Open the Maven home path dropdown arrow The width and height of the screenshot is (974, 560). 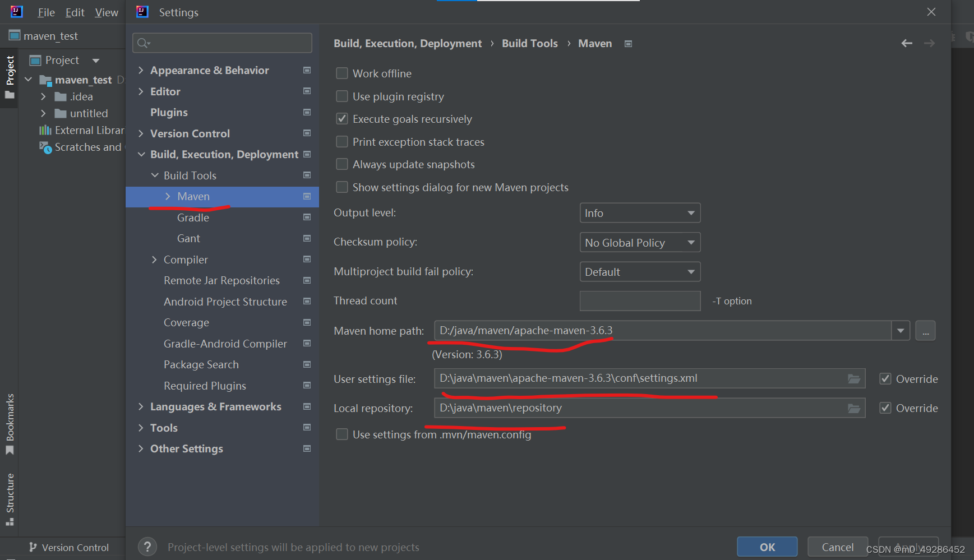click(901, 331)
